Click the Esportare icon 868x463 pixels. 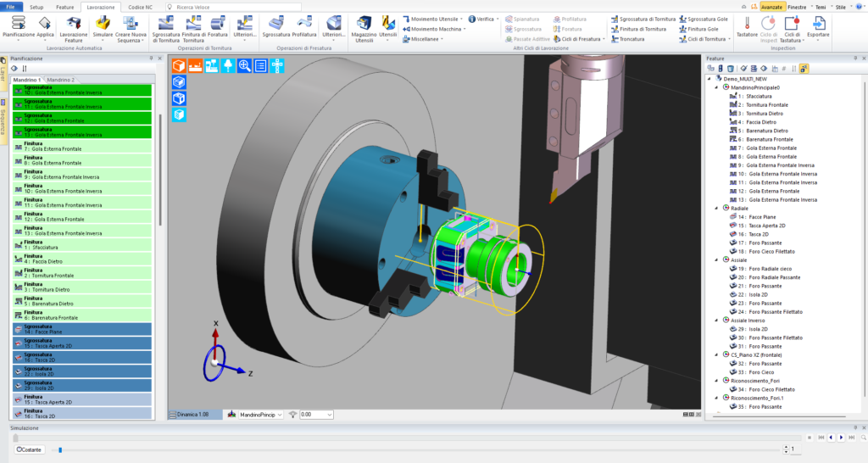click(818, 27)
